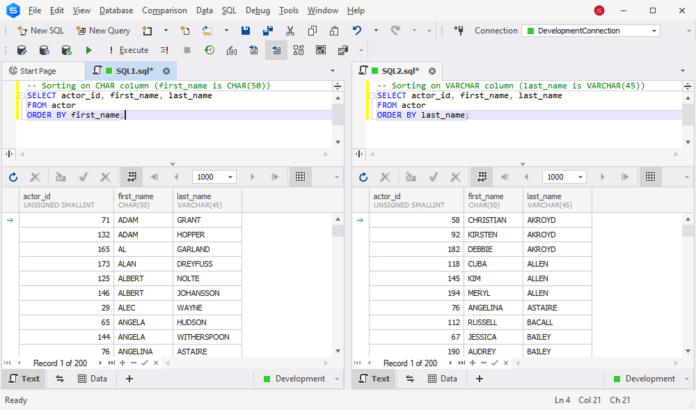696x410 pixels.
Task: Select the CHRISTIAN cell in right grid
Action: point(493,220)
